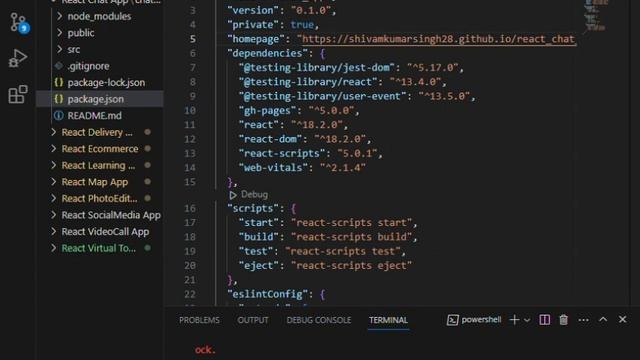Image resolution: width=640 pixels, height=360 pixels.
Task: Switch to the PROBLEMS tab
Action: 199,320
